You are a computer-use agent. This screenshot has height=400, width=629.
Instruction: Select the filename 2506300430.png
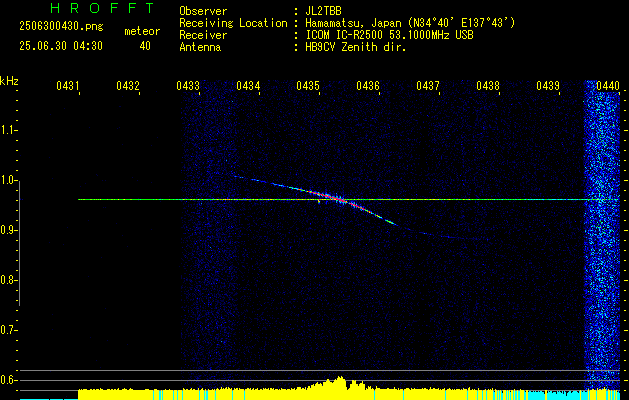click(61, 27)
